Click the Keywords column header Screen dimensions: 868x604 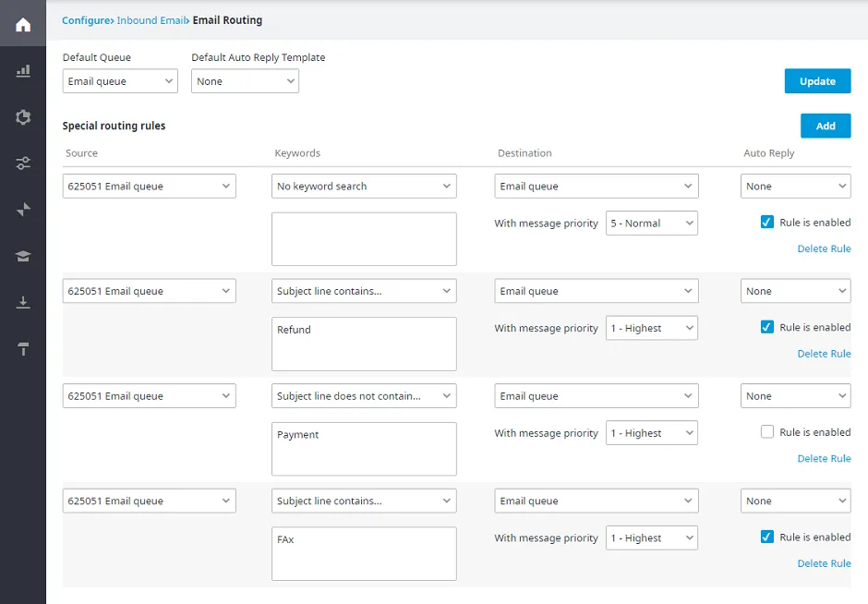297,153
